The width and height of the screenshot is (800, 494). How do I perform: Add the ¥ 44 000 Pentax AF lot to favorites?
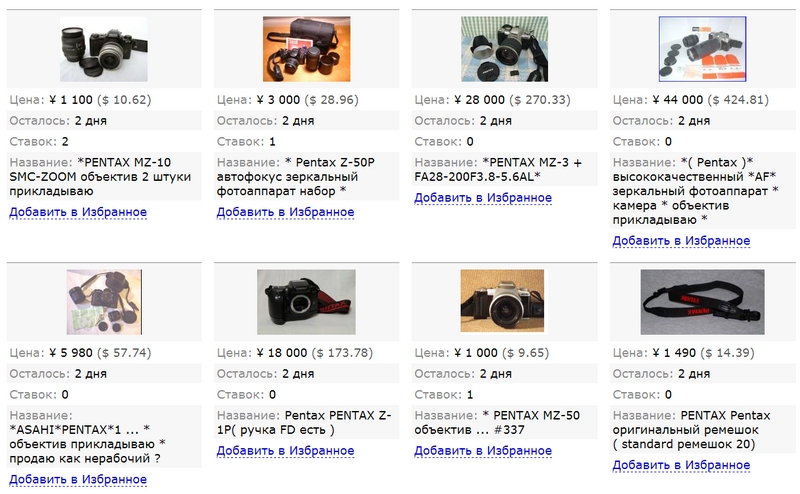point(681,240)
